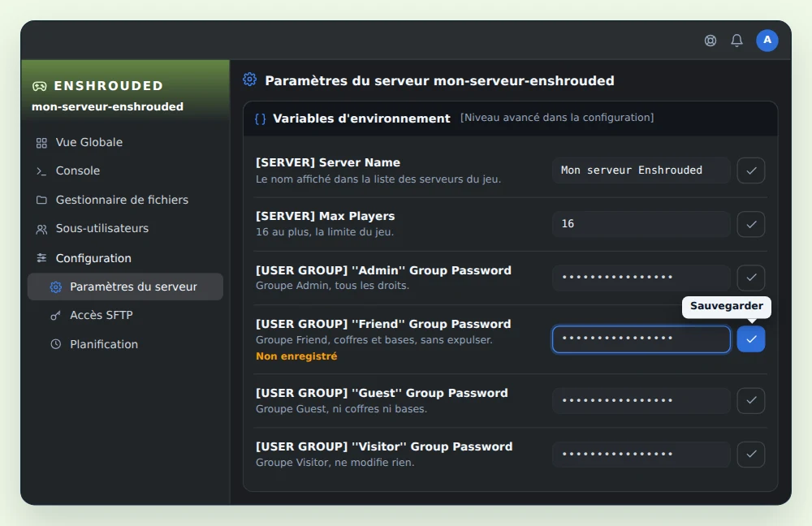
Task: Focus the Admin Group Password field
Action: click(641, 278)
